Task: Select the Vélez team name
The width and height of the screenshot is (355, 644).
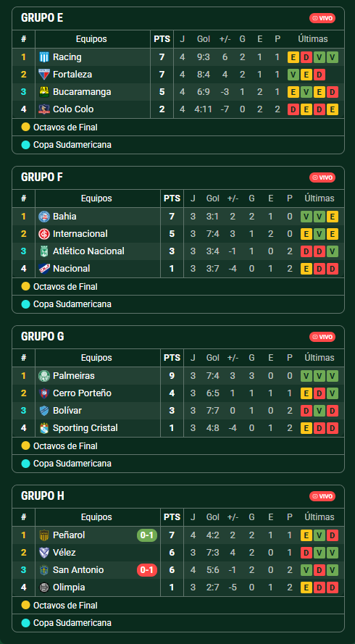Action: [x=64, y=553]
